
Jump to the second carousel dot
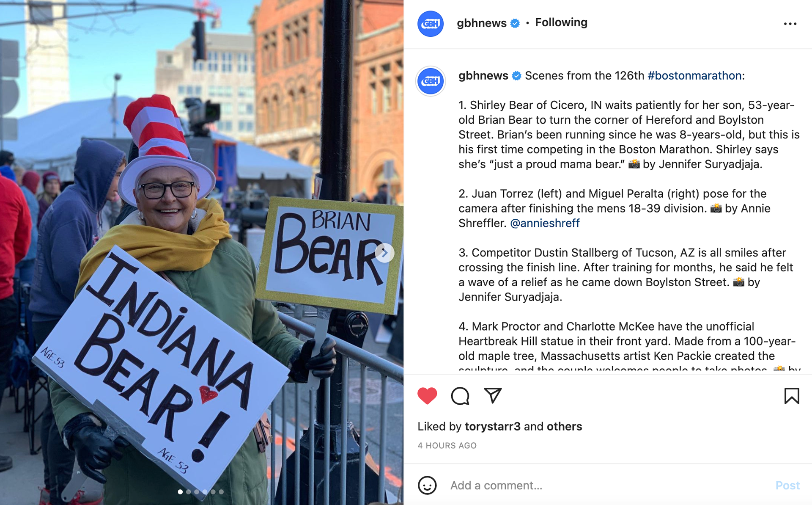click(x=188, y=492)
